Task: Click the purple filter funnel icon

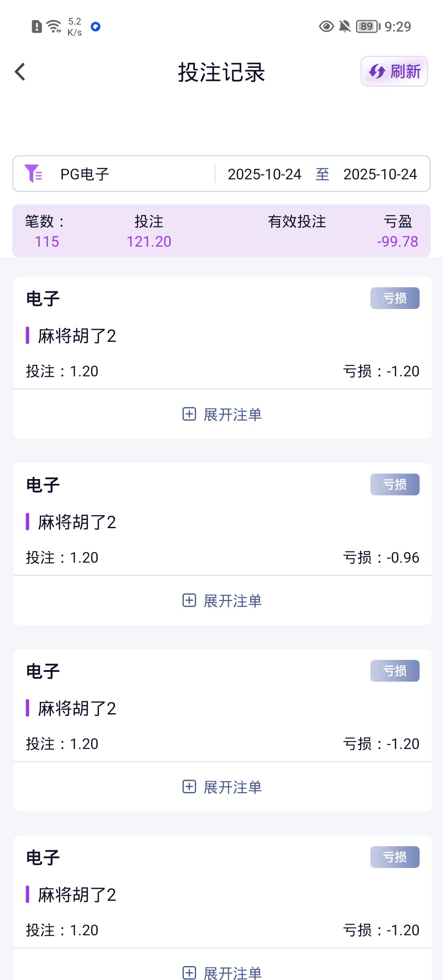Action: pos(33,174)
